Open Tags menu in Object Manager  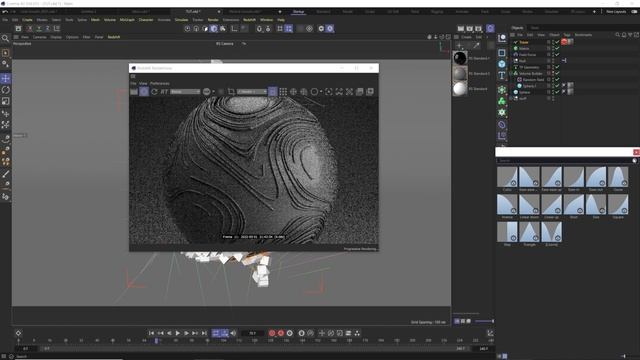(x=567, y=35)
